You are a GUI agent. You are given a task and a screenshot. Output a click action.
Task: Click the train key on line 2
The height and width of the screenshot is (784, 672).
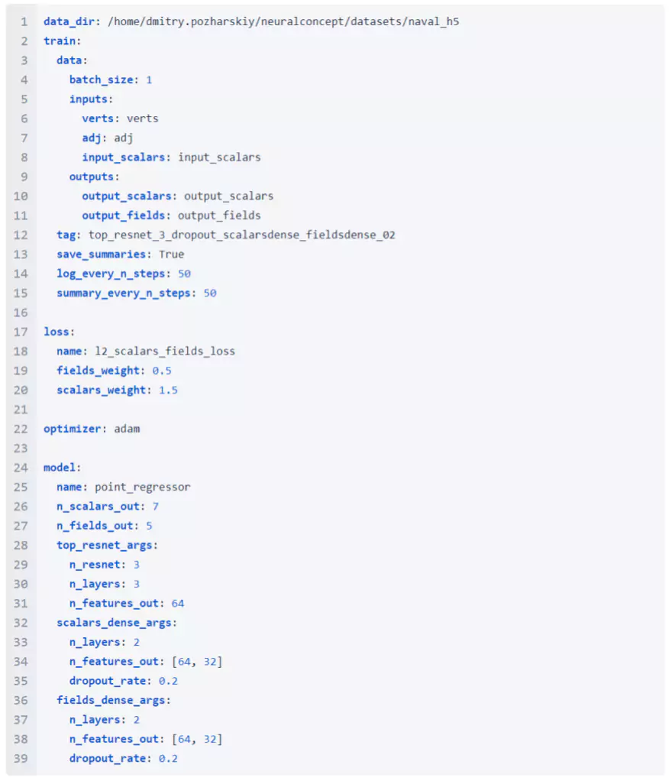point(59,41)
